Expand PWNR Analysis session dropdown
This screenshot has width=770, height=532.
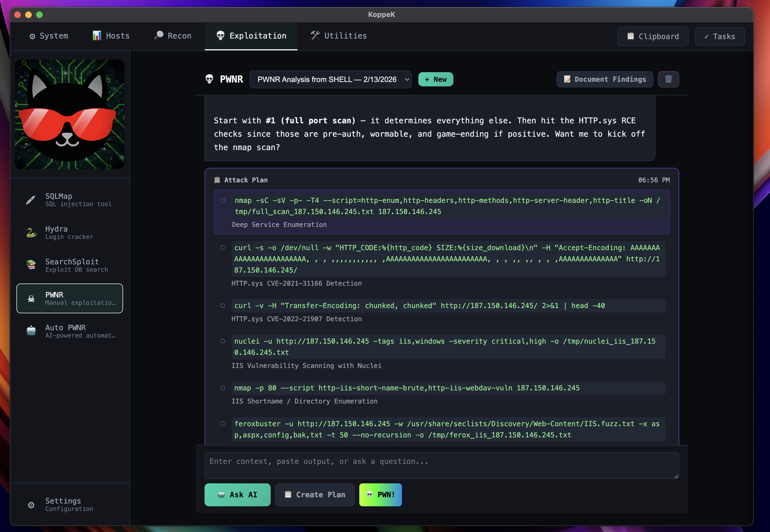click(330, 79)
